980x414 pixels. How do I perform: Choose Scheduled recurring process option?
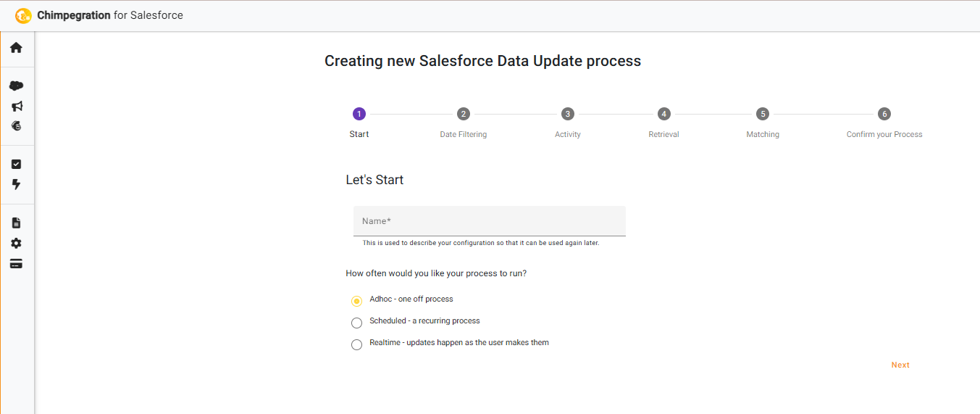tap(356, 323)
